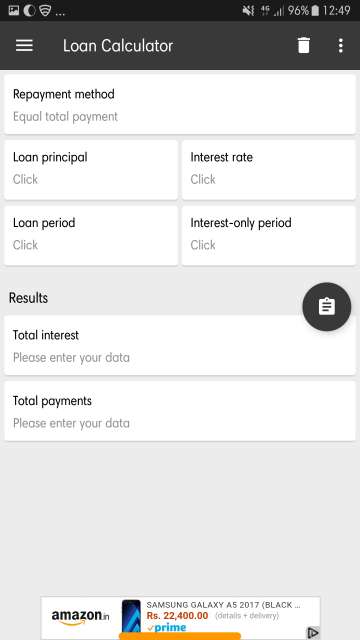Select the Interest-only period field
The image size is (360, 640).
click(269, 236)
